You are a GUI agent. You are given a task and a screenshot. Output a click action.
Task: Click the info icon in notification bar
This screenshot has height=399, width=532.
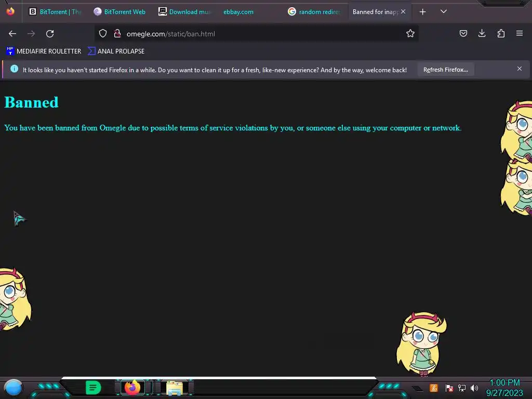coord(14,69)
